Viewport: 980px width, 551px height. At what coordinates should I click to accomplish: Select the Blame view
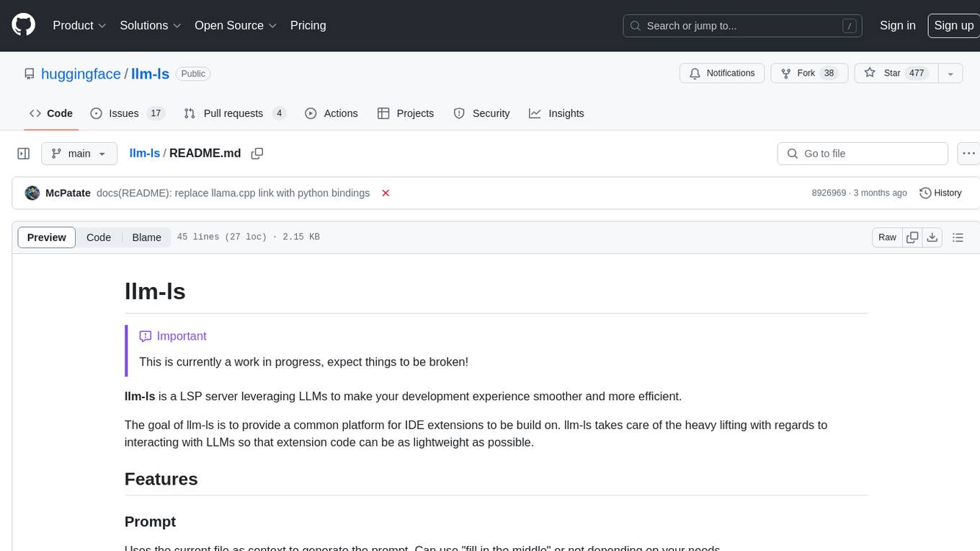(146, 237)
